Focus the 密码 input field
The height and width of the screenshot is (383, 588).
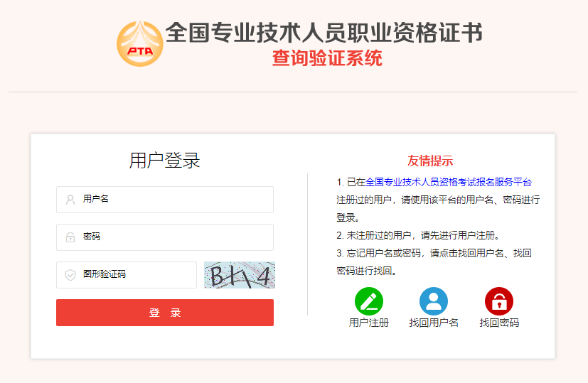[x=174, y=237]
